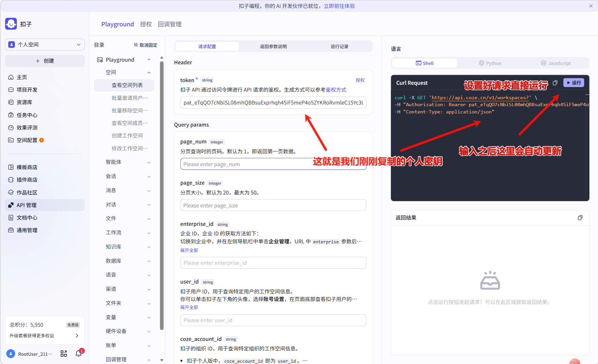Click 取消固定 unpin icon
The height and width of the screenshot is (364, 598).
[136, 45]
